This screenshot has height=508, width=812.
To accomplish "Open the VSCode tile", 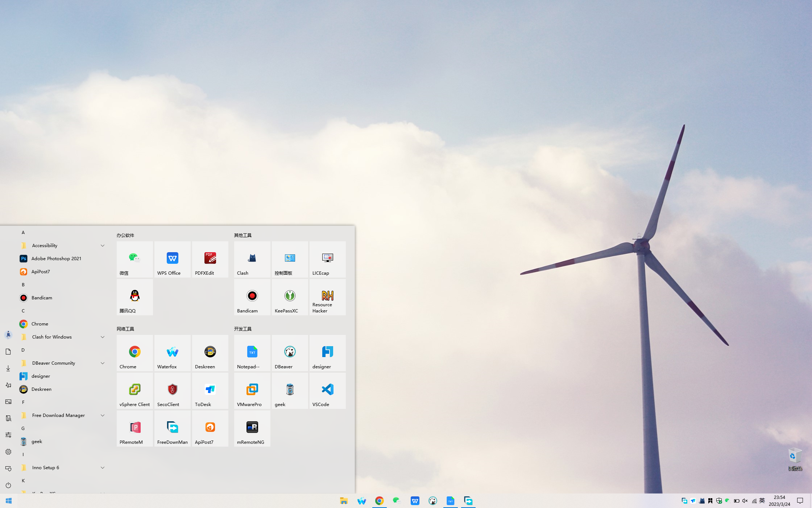I will 327,391.
